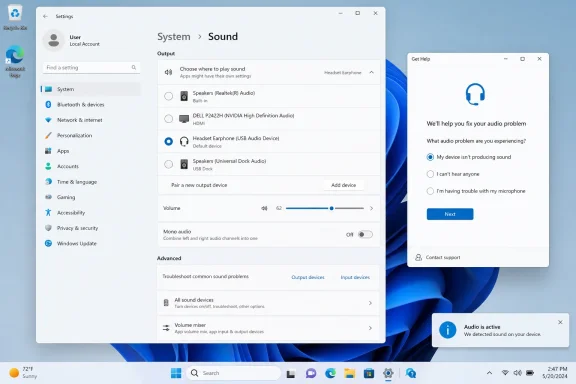Click the Headset Earphone headphone icon
This screenshot has width=576, height=384.
(184, 141)
